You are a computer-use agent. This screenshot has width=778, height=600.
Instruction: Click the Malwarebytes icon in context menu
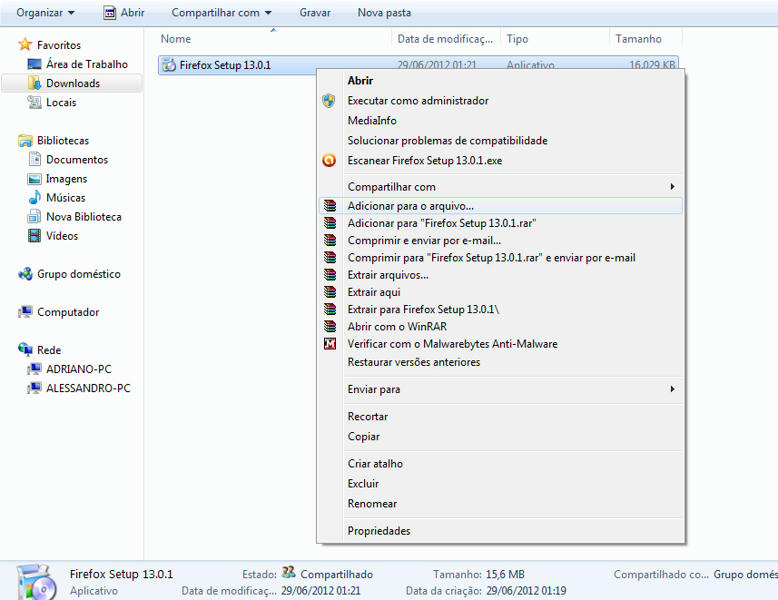click(330, 343)
